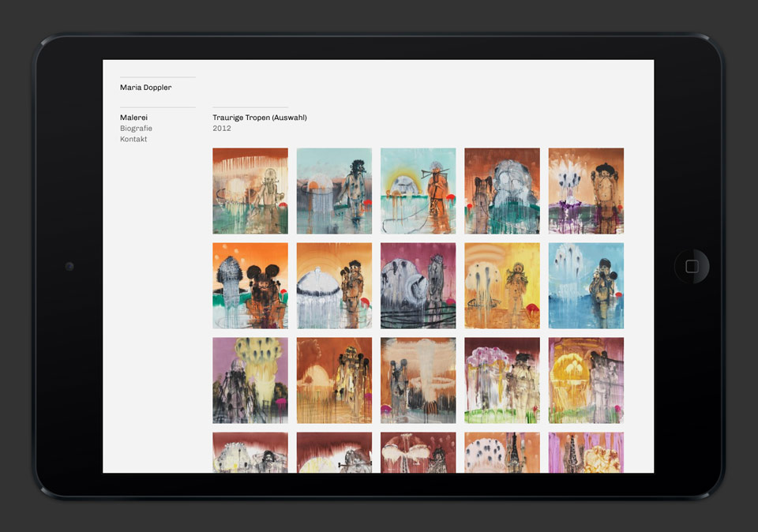
Task: Open the blue fifth thumbnail in second row
Action: click(586, 286)
